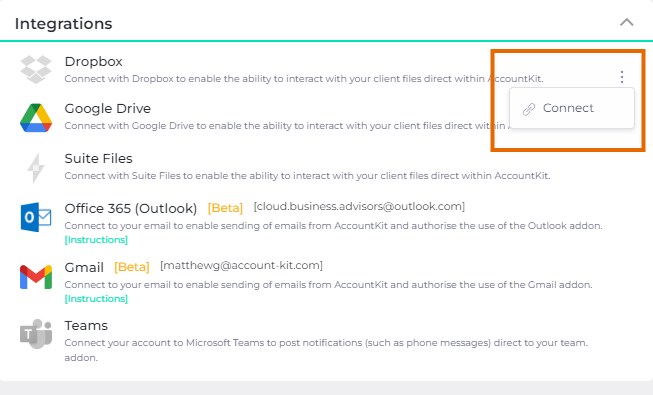Click the cloud.business.advisors@outlook.com address
This screenshot has height=395, width=653.
pyautogui.click(x=359, y=207)
